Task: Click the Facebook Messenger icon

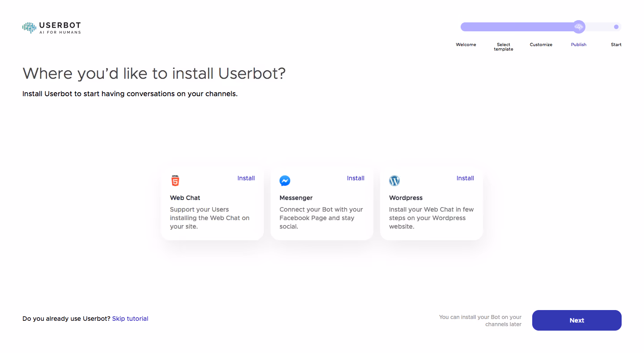Action: tap(285, 181)
